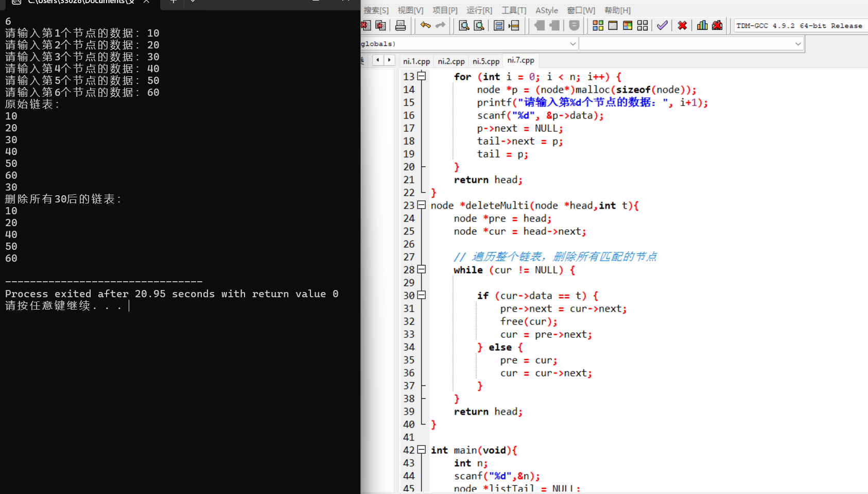Click the 'node *pre = head;' line
The image size is (868, 494).
[x=502, y=218]
